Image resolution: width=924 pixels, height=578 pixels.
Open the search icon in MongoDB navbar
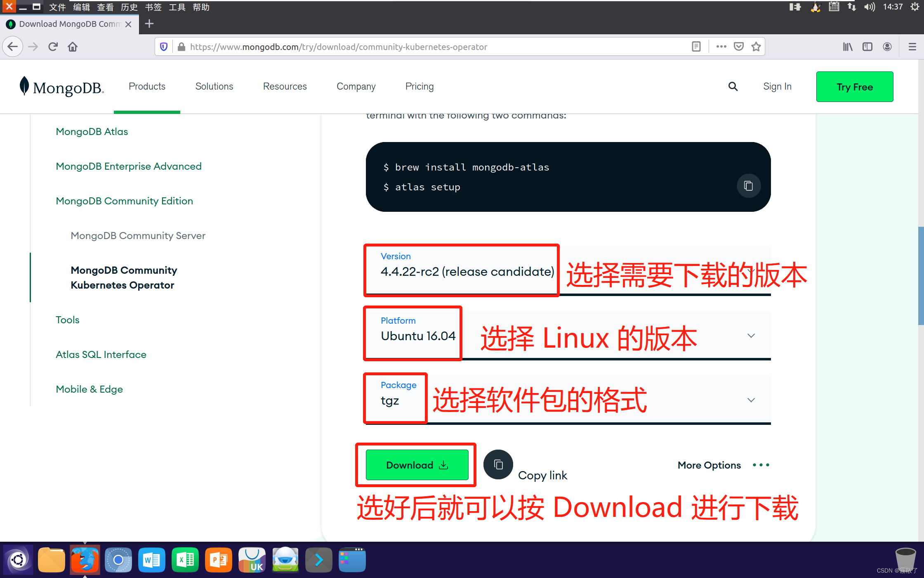pyautogui.click(x=733, y=86)
